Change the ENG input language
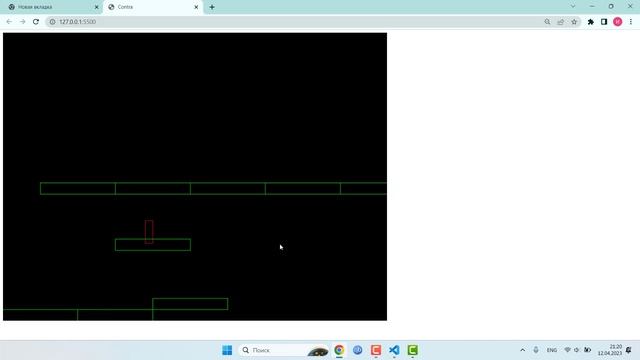Image resolution: width=640 pixels, height=360 pixels. point(552,350)
